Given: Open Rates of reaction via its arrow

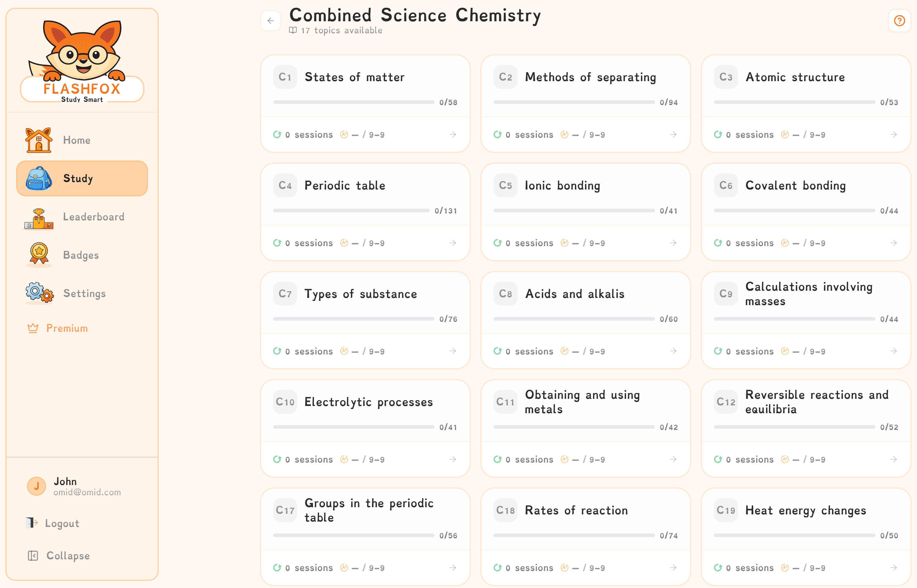Looking at the screenshot, I should tap(673, 568).
